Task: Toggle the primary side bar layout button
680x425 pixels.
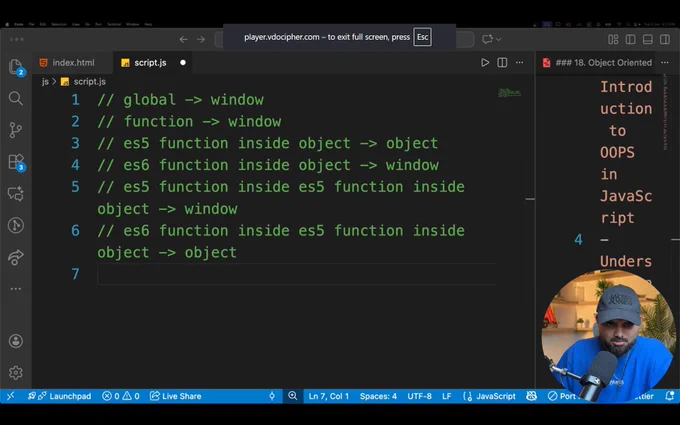Action: pyautogui.click(x=631, y=39)
